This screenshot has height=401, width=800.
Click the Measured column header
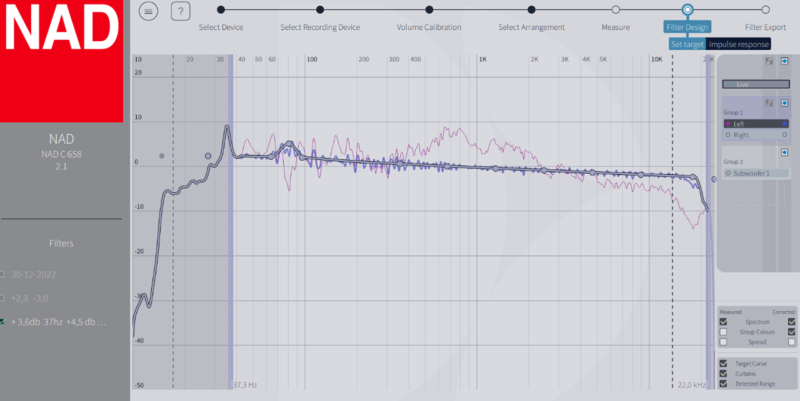[x=730, y=312]
